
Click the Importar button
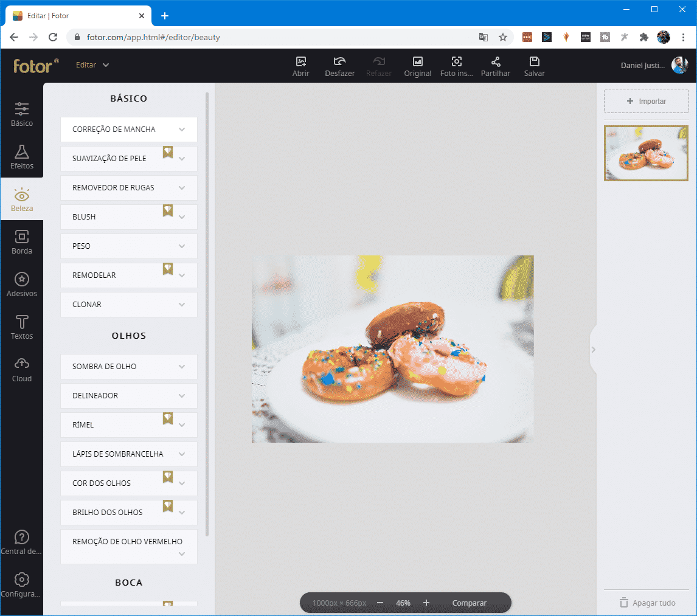(x=646, y=102)
